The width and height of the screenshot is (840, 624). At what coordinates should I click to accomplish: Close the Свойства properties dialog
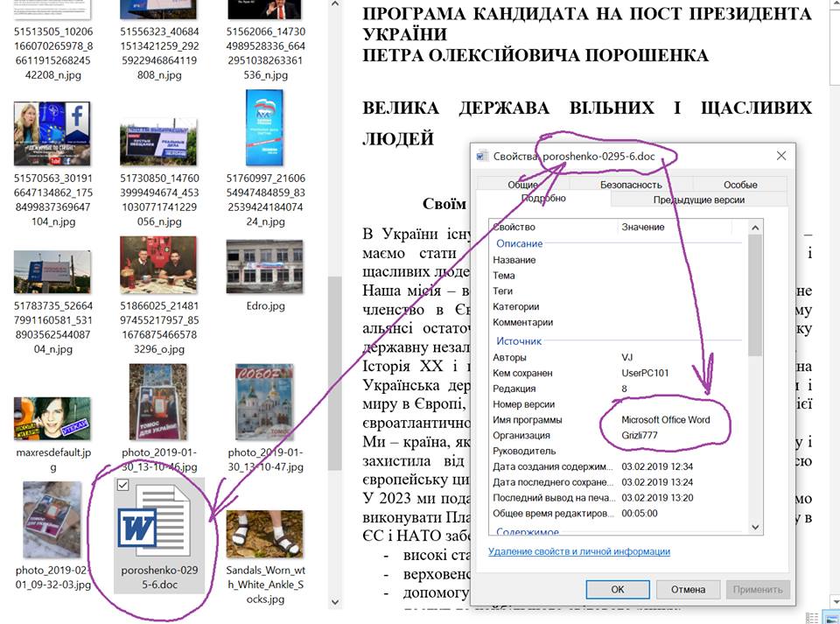point(781,156)
